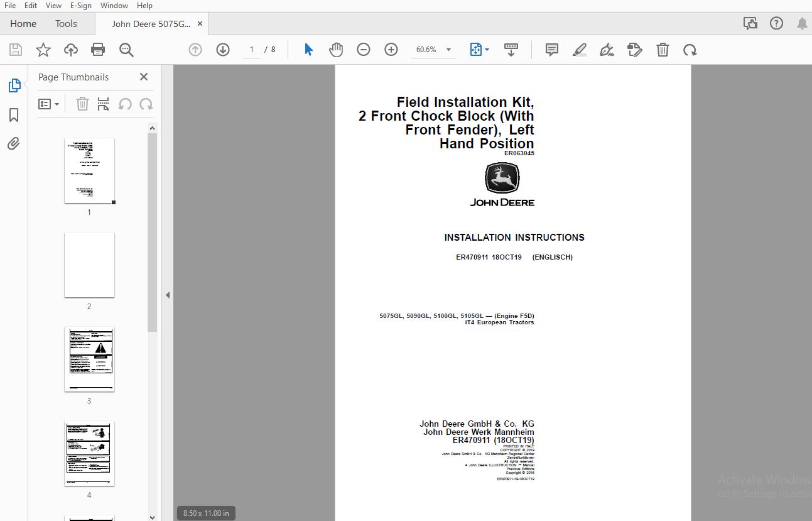Open the Attachments paperclip panel
This screenshot has height=521, width=812.
[x=14, y=144]
